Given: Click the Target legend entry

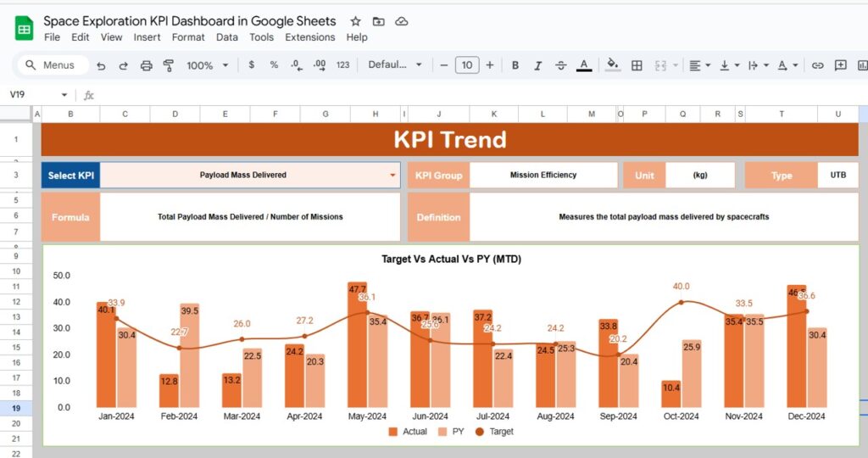Looking at the screenshot, I should click(x=494, y=432).
